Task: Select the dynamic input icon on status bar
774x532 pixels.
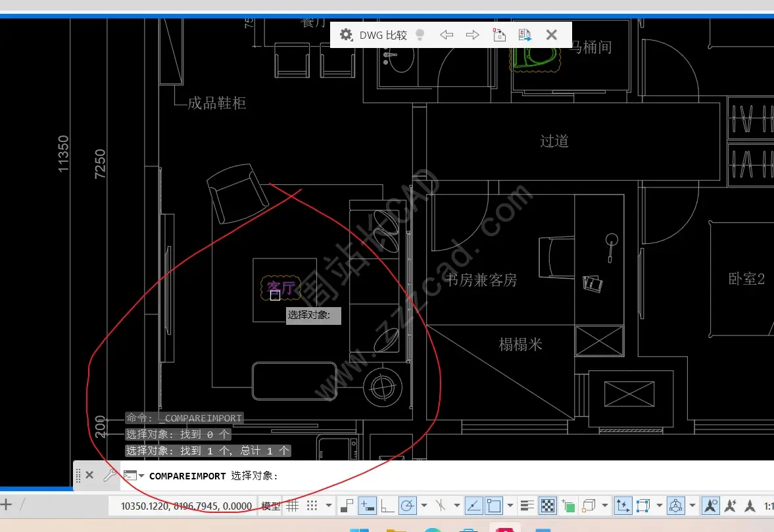Action: pos(368,506)
